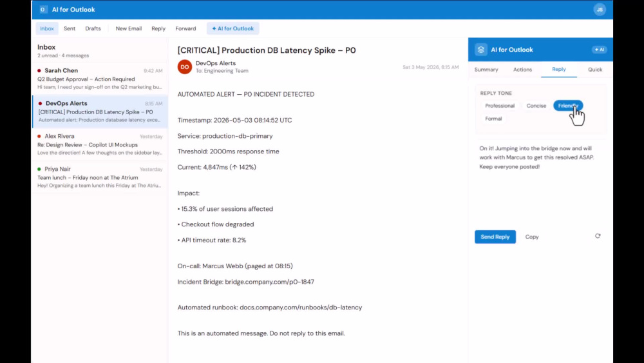The width and height of the screenshot is (644, 363).
Task: Click the 'REPLY TONE' label
Action: pyautogui.click(x=496, y=93)
